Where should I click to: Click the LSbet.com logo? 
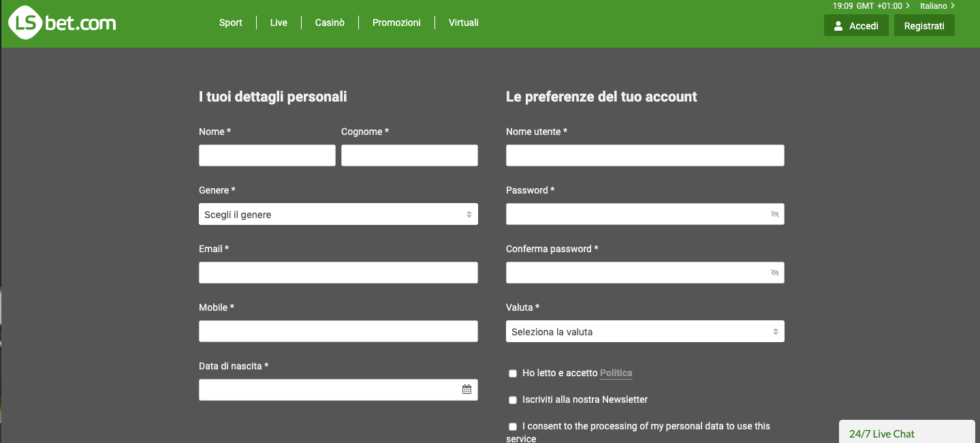point(61,22)
